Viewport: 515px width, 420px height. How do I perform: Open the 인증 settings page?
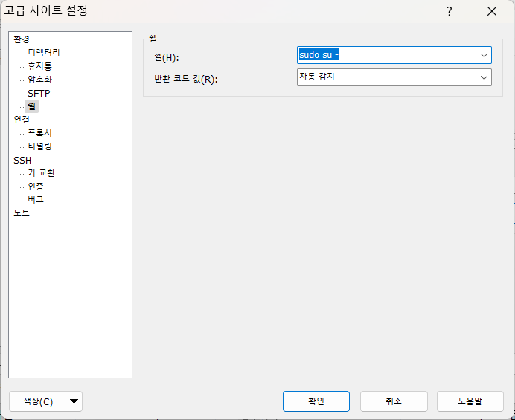point(36,187)
